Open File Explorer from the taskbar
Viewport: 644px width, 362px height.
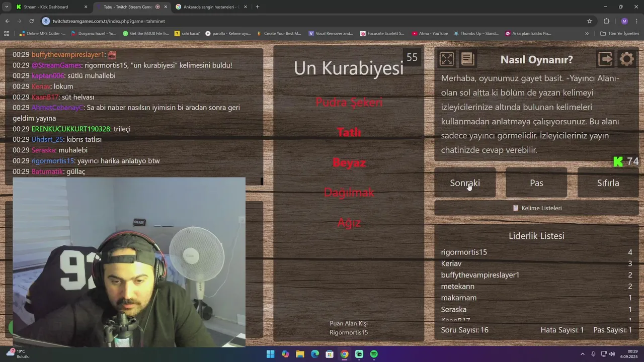tap(300, 354)
